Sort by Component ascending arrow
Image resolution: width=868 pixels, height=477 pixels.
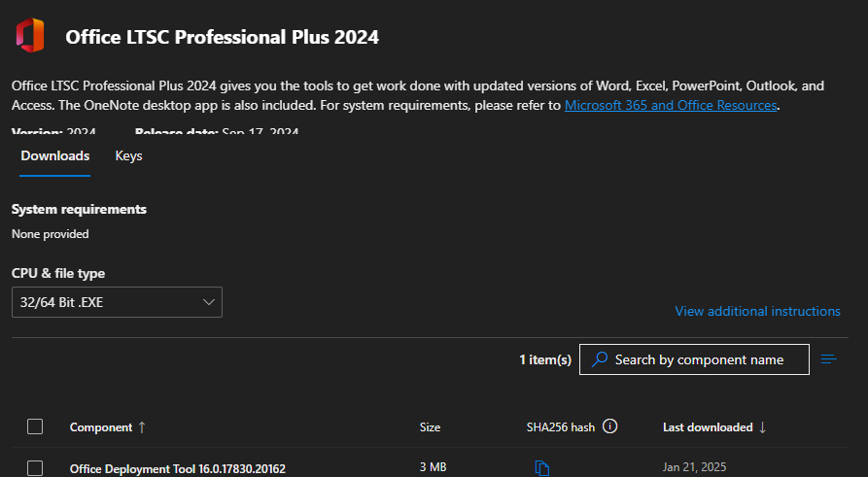pos(142,427)
